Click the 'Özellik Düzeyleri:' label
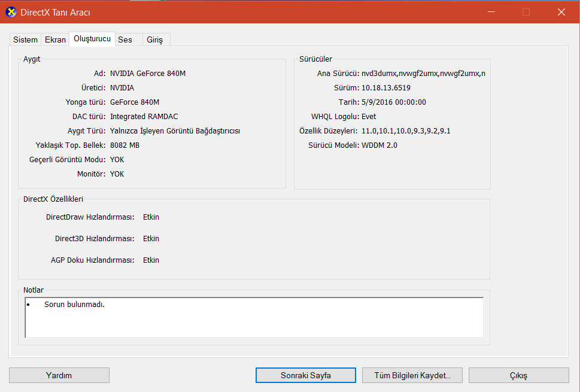Image resolution: width=580 pixels, height=392 pixels. [x=328, y=131]
